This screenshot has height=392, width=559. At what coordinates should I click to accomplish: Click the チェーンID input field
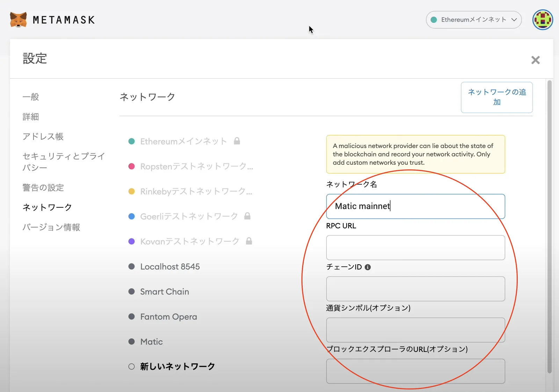[415, 289]
